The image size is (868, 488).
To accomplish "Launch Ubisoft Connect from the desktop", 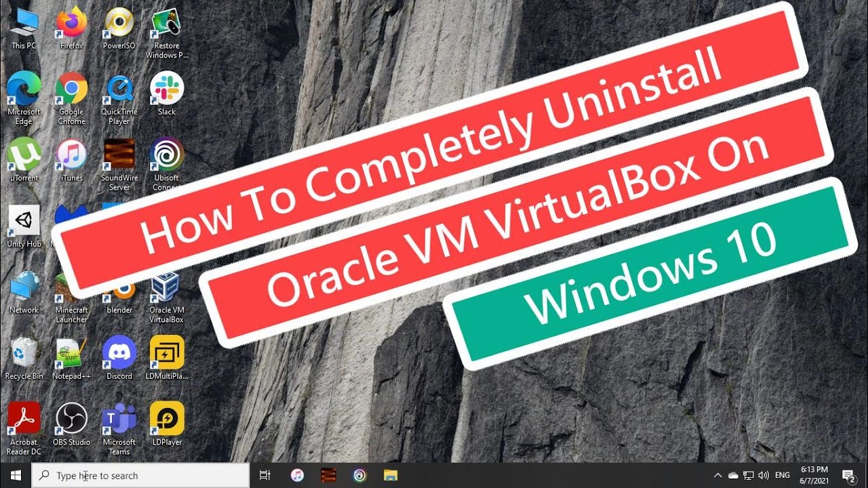I will pyautogui.click(x=166, y=165).
